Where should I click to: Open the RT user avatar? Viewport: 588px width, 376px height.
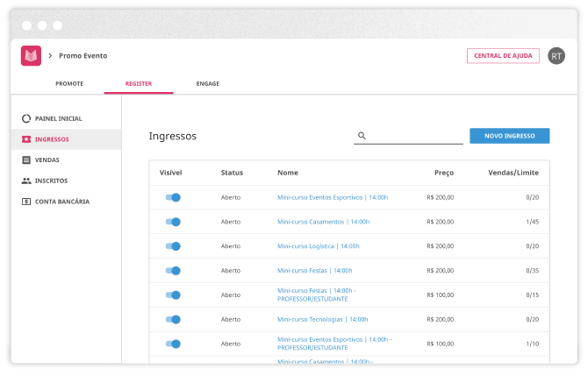click(x=556, y=56)
